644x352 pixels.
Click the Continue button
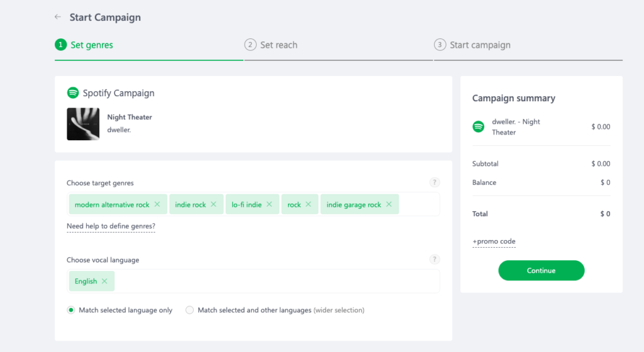tap(541, 270)
